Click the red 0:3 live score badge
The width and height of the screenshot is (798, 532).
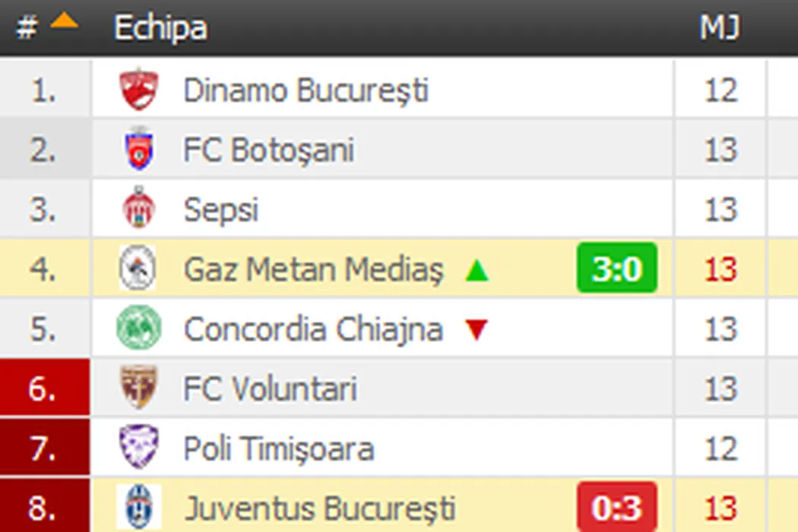[616, 507]
